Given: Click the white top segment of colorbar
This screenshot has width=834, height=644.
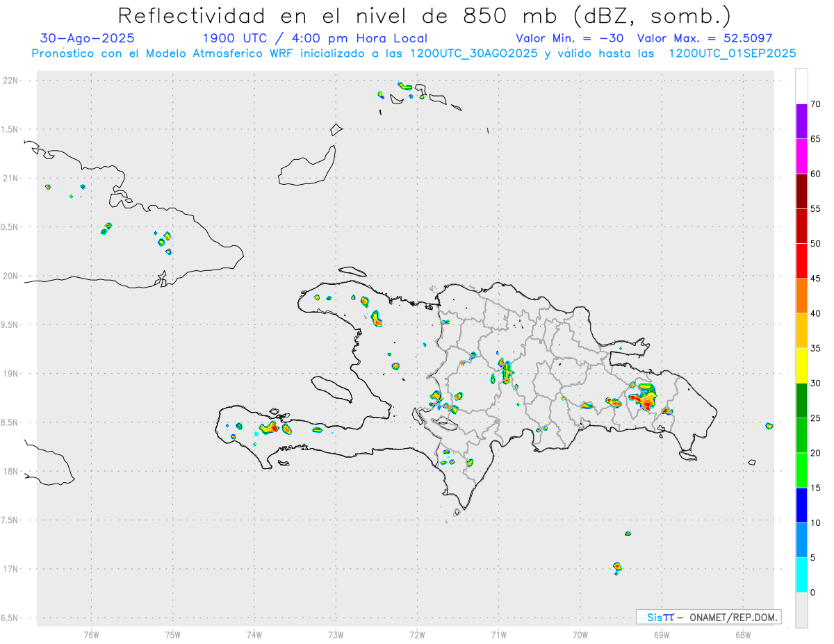Looking at the screenshot, I should click(x=801, y=86).
